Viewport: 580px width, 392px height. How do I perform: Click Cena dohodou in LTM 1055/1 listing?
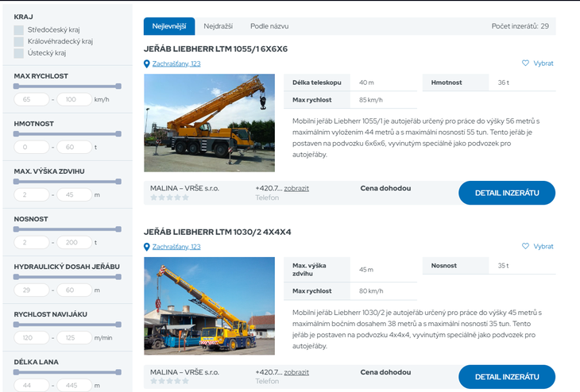(385, 188)
